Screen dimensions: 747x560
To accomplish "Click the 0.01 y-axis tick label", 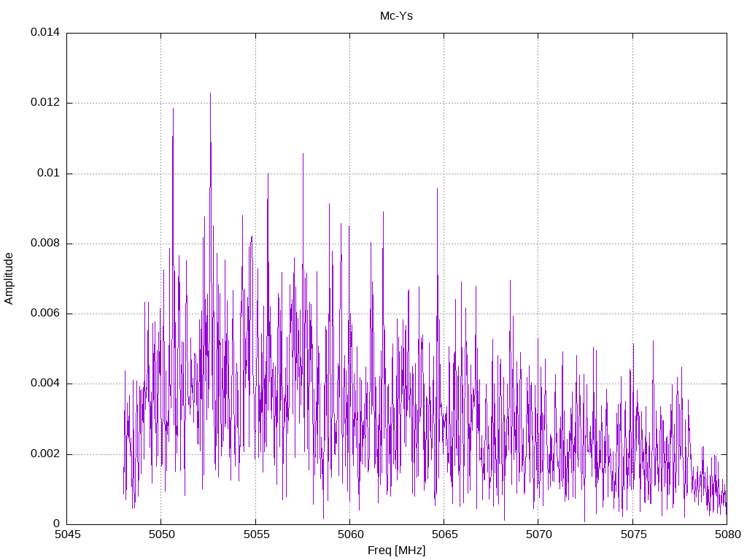I will (49, 173).
